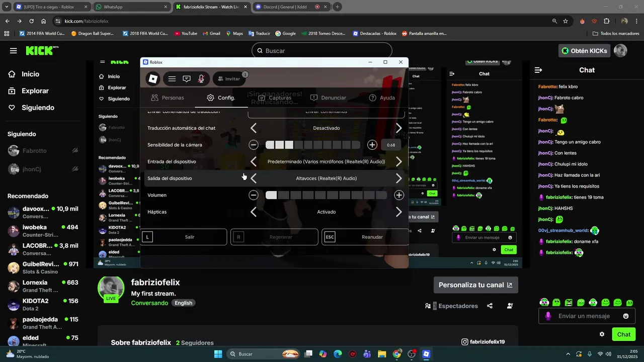Click the Salir button in Roblox
644x362 pixels.
point(184,237)
